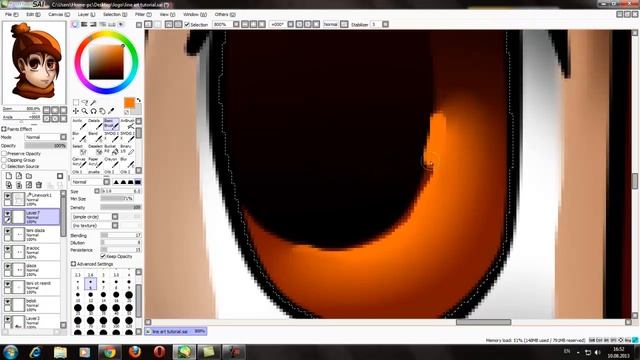Show the color wheel panel
The height and width of the screenshot is (360, 640).
coord(75,24)
